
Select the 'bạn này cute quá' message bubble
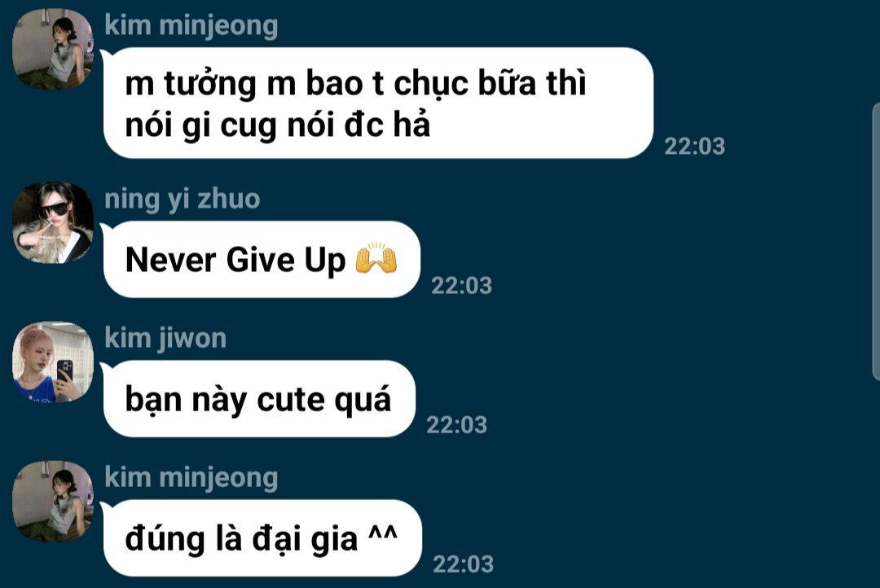click(x=259, y=399)
